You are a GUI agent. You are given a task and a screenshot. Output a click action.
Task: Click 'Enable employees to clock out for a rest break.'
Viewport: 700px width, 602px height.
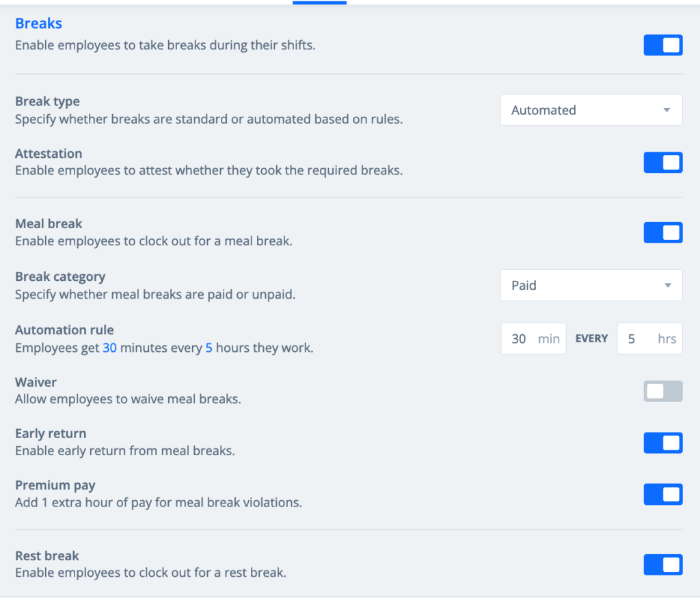[x=151, y=573]
